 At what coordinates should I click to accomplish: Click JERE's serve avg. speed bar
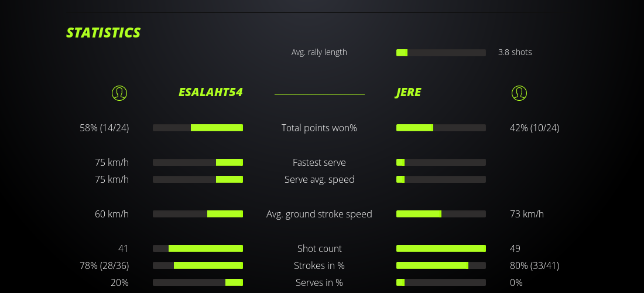pyautogui.click(x=441, y=179)
